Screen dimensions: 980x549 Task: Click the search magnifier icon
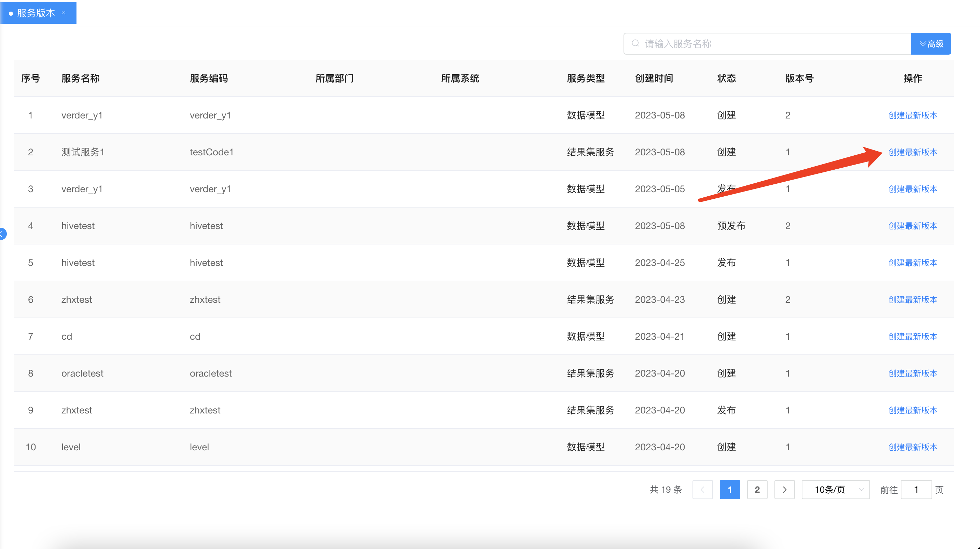[635, 43]
